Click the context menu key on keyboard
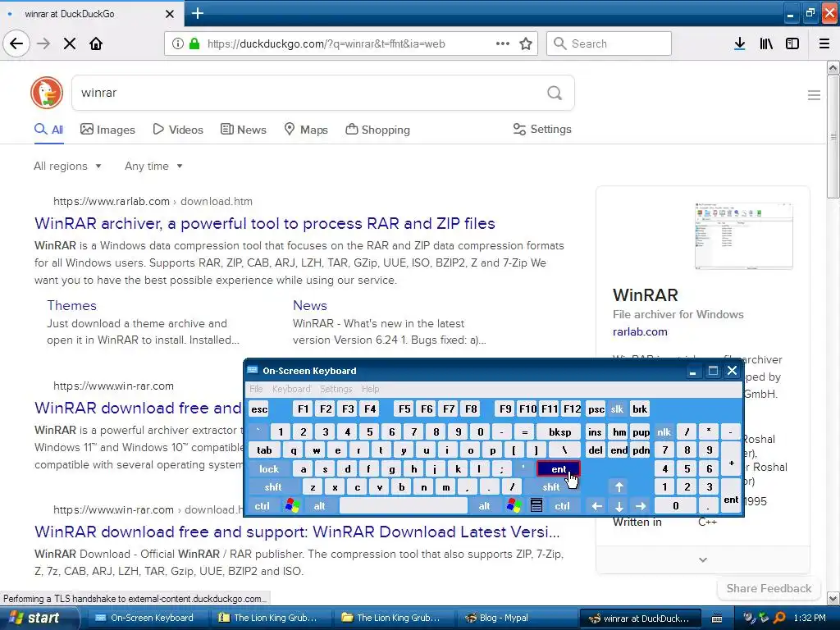840x630 pixels. coord(536,505)
